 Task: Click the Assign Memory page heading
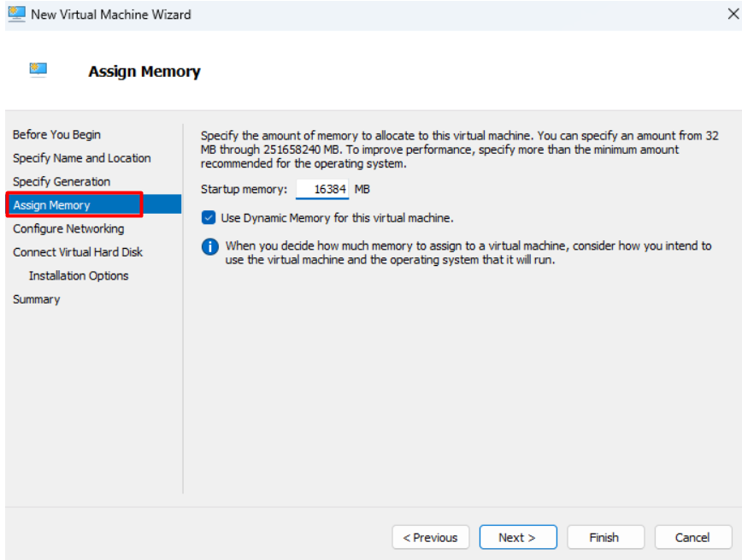click(x=144, y=72)
